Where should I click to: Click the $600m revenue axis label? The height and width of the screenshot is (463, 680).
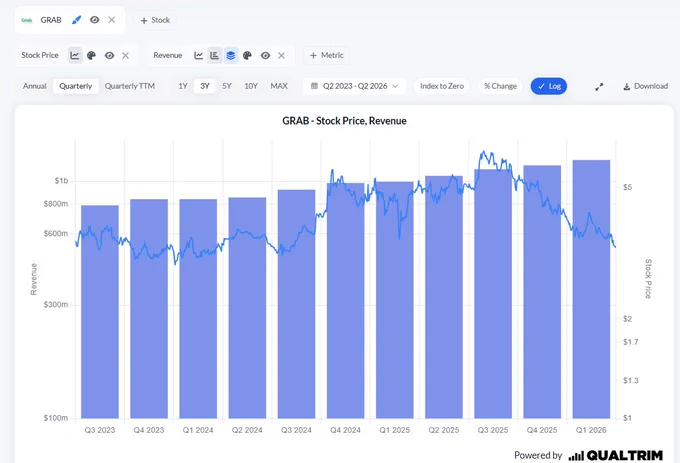(56, 234)
